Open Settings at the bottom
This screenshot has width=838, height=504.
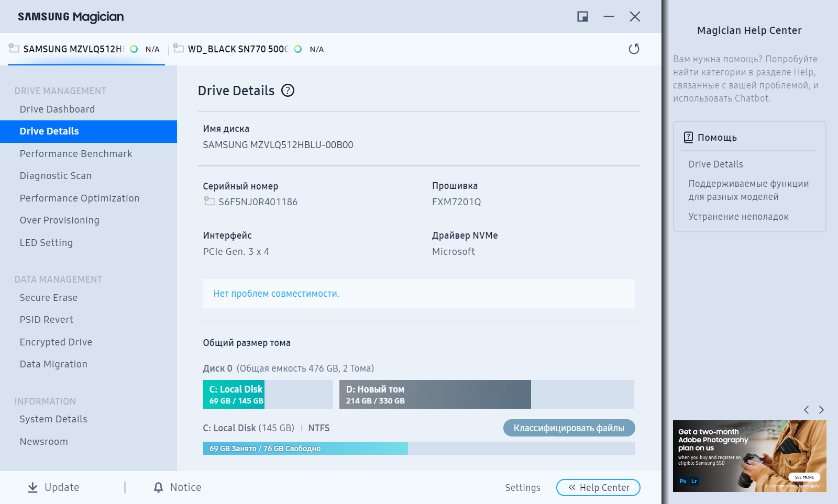click(x=522, y=488)
